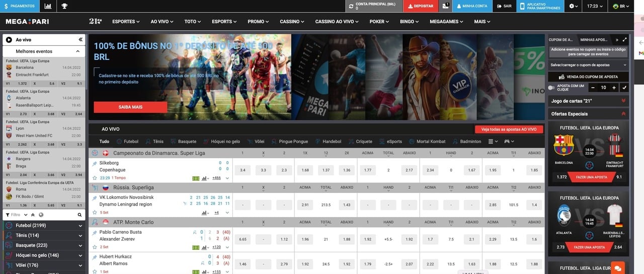Open the game controller icon dropdown in live bar
644x274 pixels.
[509, 142]
